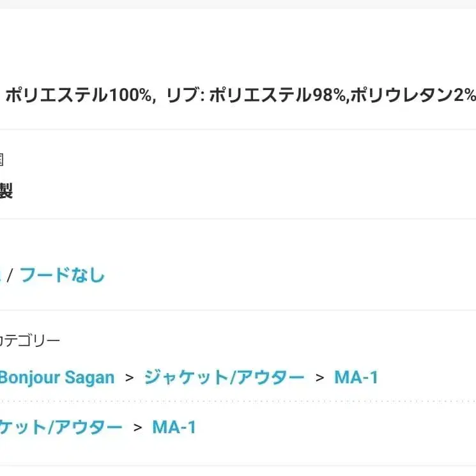Open MA-1 link in the bottom breadcrumb row
The image size is (476, 476).
(174, 427)
